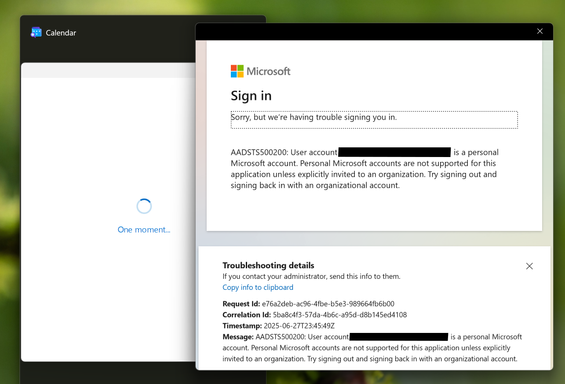Click the Microsoft logo in sign-in dialog

tap(261, 71)
